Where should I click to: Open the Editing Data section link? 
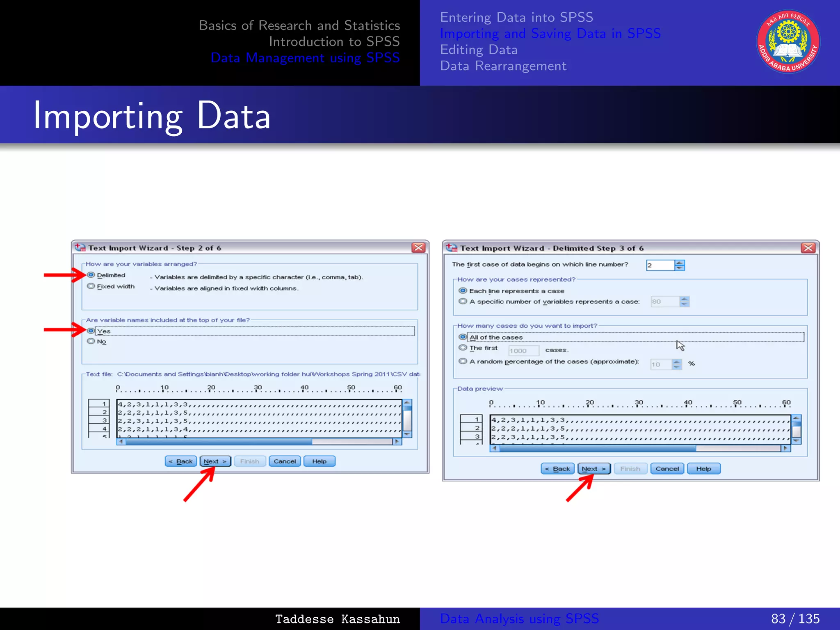point(479,50)
